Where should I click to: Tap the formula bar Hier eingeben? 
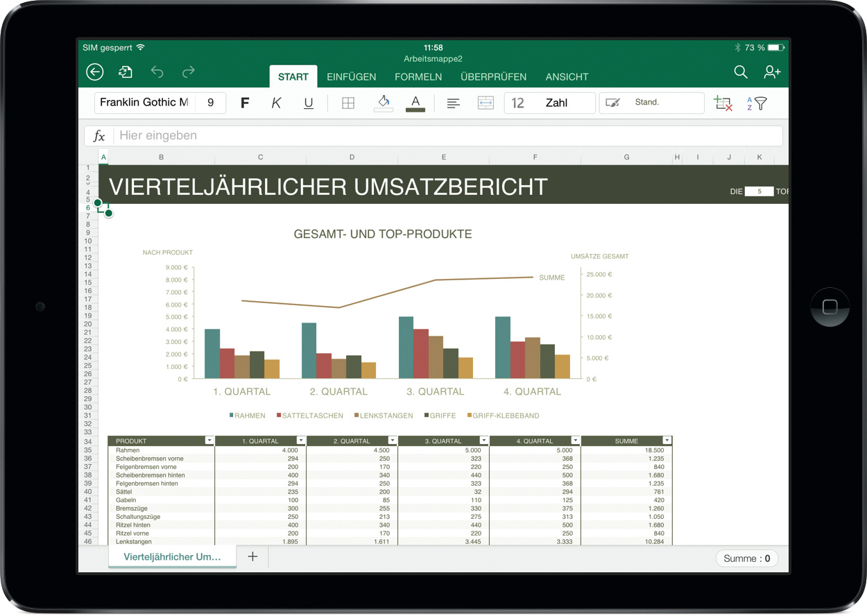448,135
